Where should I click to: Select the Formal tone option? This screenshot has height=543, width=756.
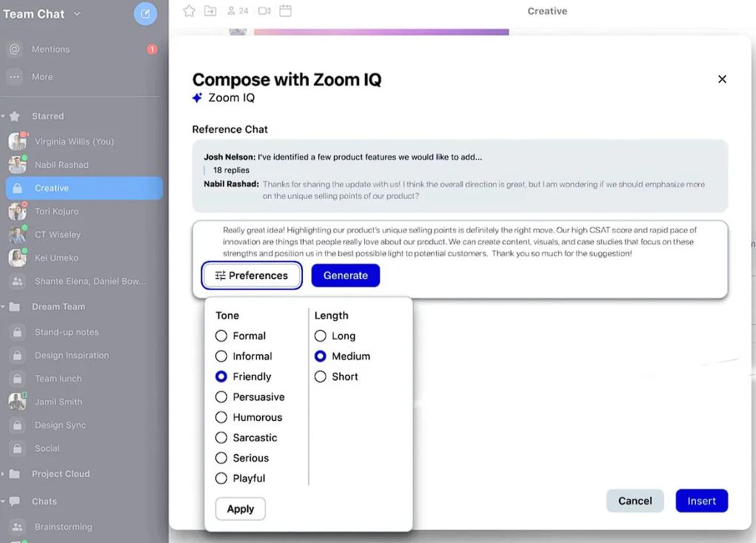pos(221,336)
